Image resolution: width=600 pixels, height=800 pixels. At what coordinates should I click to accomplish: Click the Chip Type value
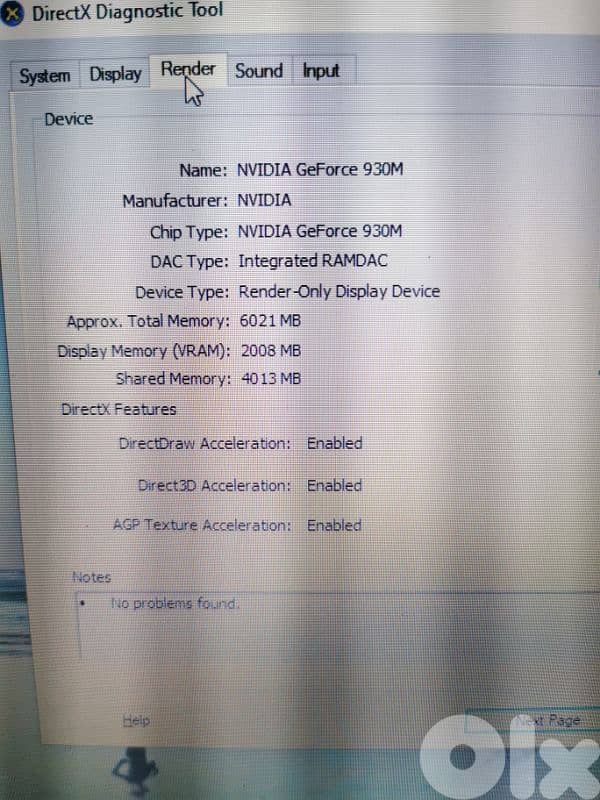click(320, 231)
